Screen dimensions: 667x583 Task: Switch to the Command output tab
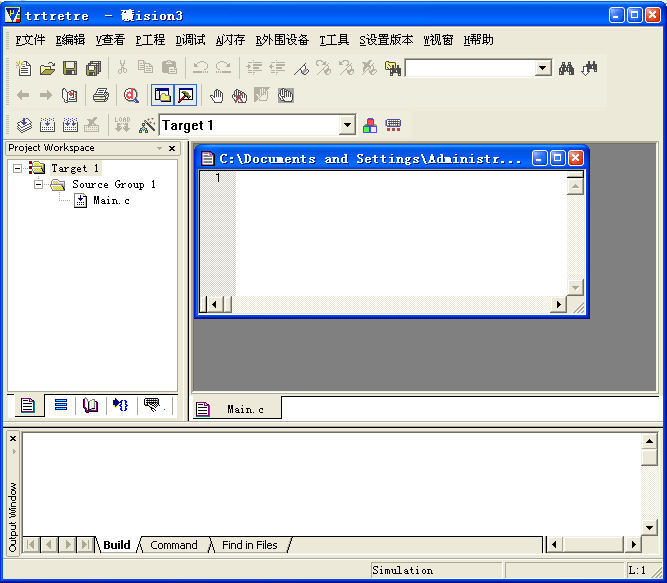point(174,545)
